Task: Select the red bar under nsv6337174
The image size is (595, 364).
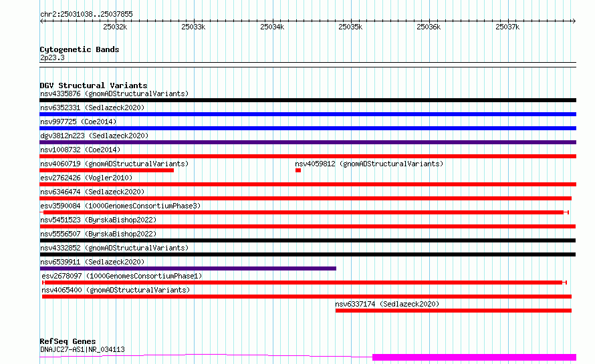Action: (x=453, y=311)
